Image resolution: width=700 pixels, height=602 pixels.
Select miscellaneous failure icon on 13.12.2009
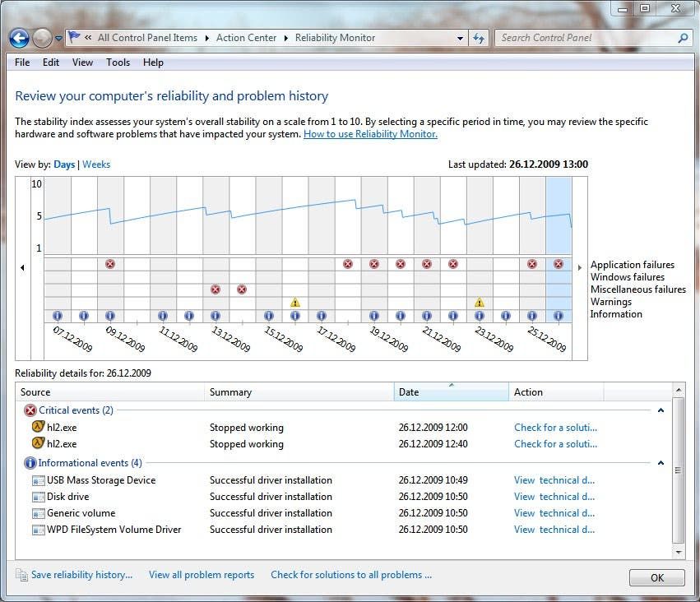(x=216, y=289)
